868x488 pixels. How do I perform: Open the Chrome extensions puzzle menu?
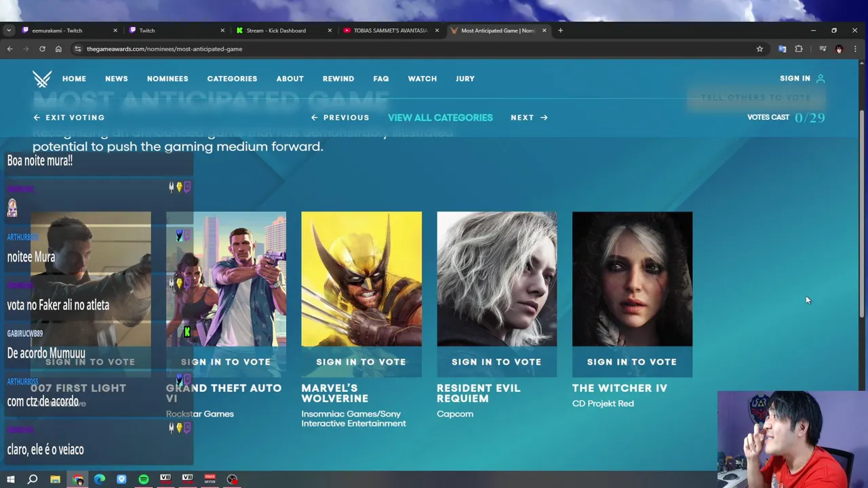[x=799, y=49]
